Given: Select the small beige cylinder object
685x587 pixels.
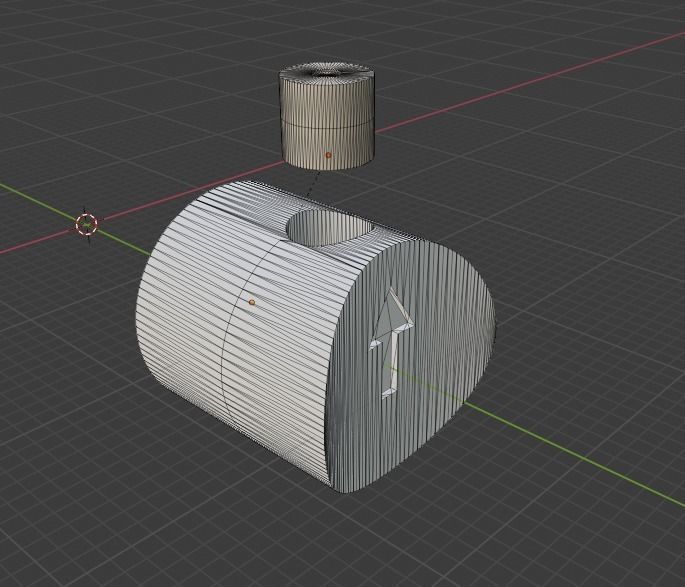Looking at the screenshot, I should [327, 116].
